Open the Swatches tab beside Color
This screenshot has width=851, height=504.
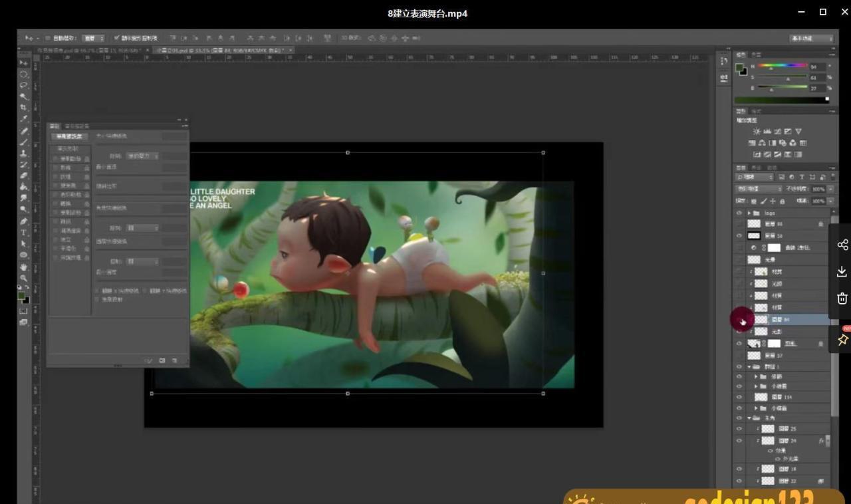pyautogui.click(x=756, y=55)
